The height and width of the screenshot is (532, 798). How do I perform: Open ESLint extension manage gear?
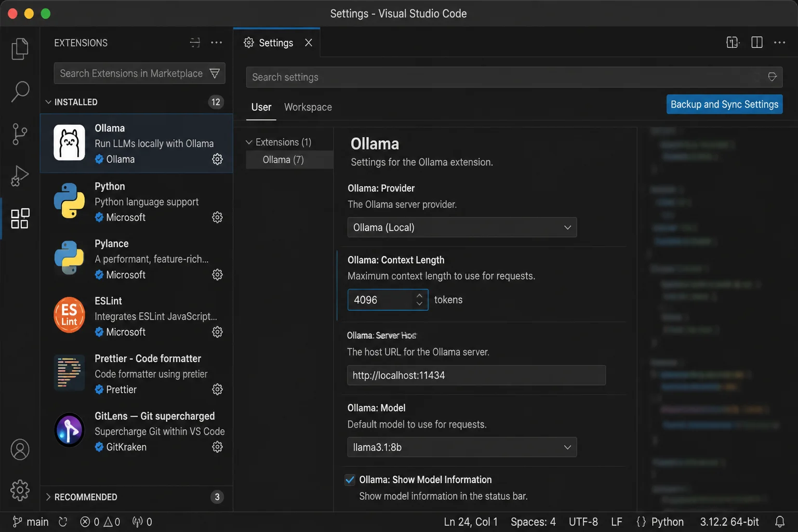coord(217,331)
